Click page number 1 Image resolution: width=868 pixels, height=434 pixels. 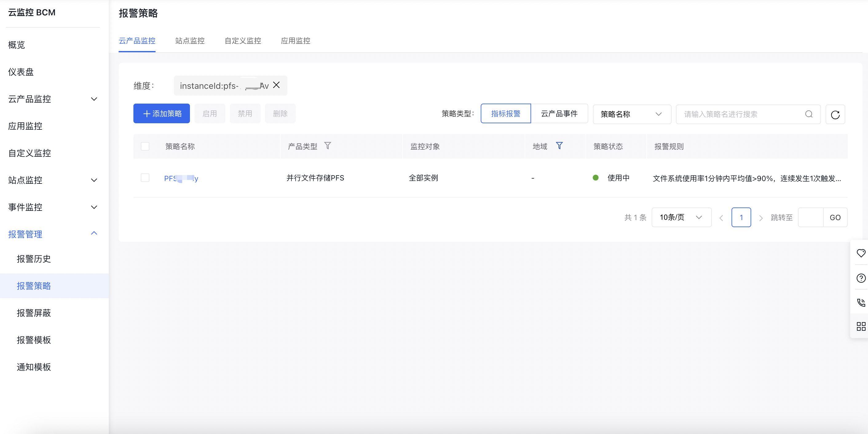click(741, 217)
